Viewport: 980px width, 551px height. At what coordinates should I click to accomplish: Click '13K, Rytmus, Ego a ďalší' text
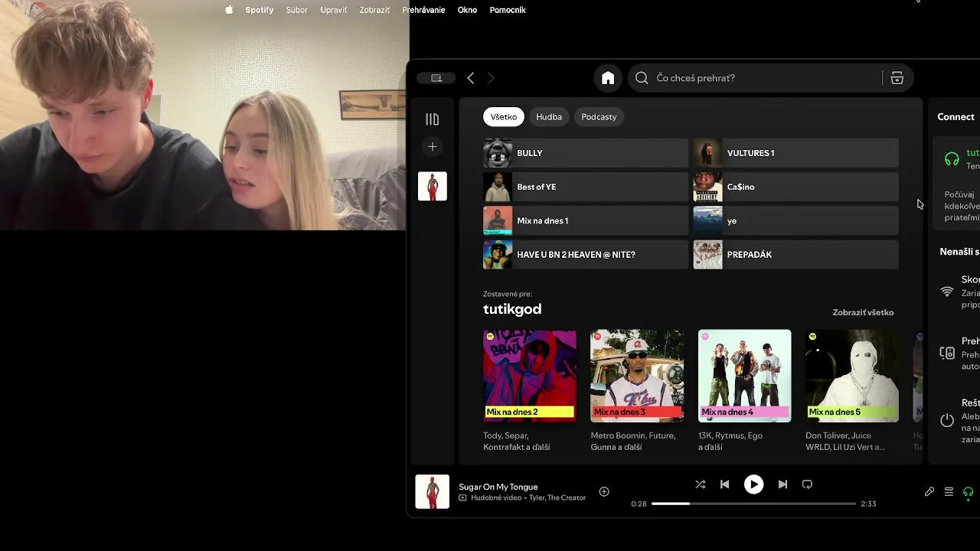[x=730, y=441]
